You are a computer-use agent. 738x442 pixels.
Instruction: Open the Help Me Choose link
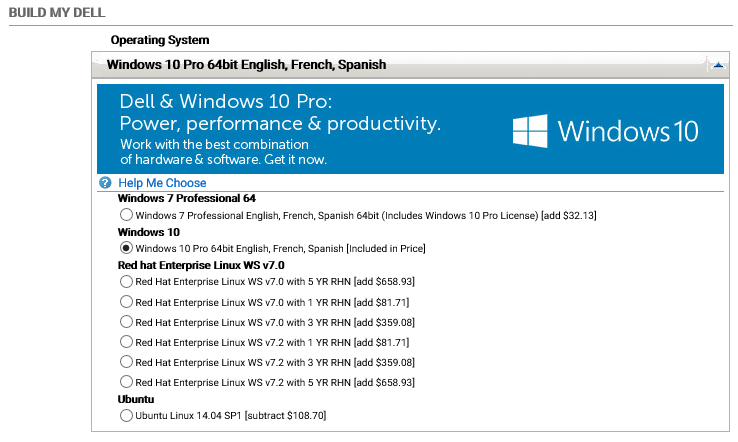click(x=162, y=183)
